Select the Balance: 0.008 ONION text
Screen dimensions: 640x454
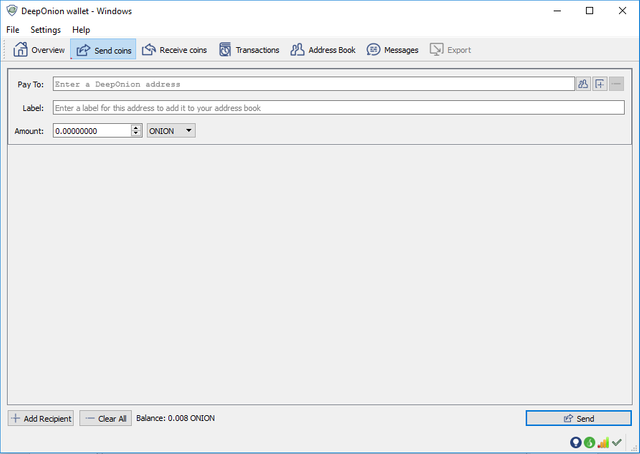tap(176, 418)
